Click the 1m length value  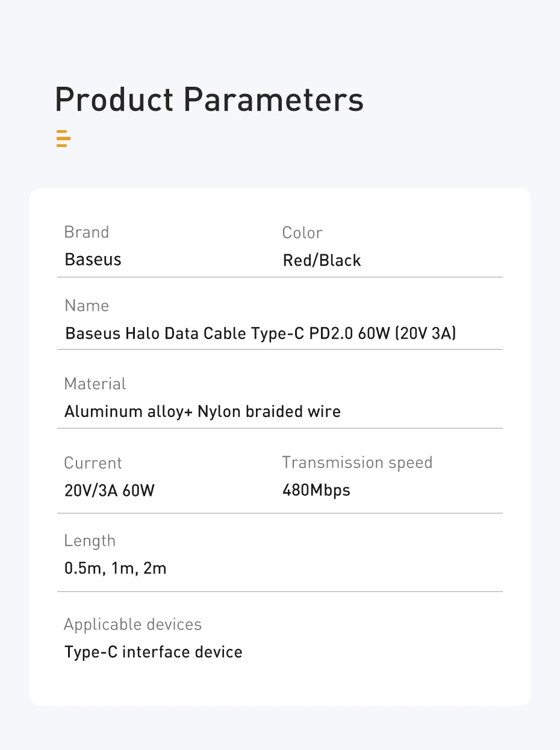122,568
